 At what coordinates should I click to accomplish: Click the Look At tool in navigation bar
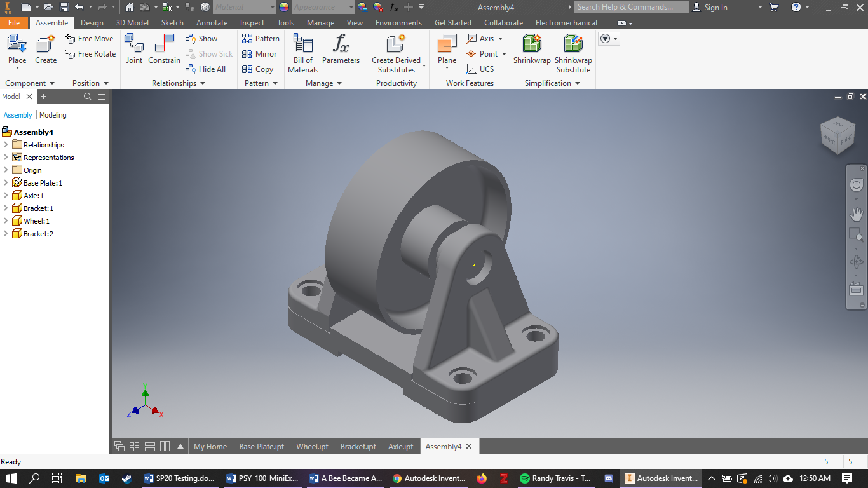[x=856, y=289]
